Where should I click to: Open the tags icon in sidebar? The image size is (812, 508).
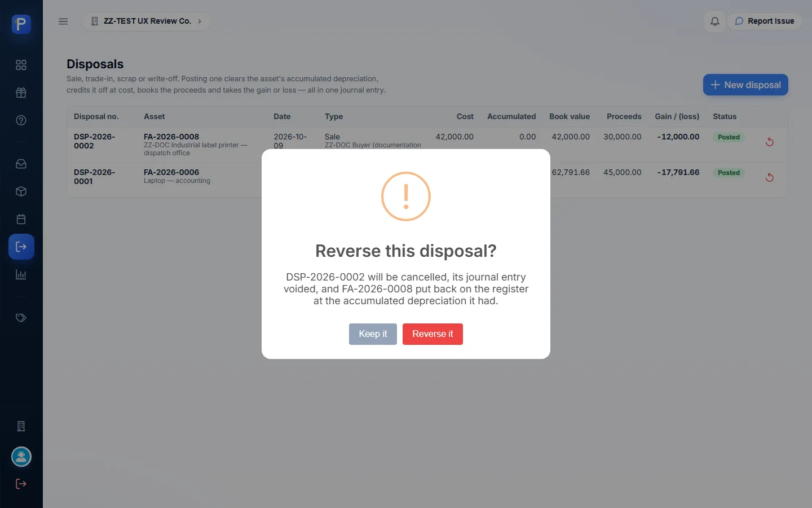pyautogui.click(x=21, y=318)
